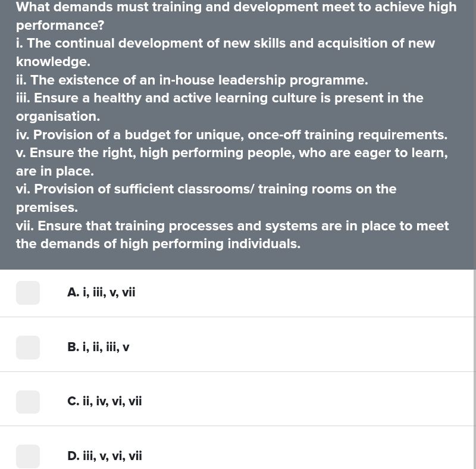Click the answer row labeled C
This screenshot has width=476, height=469.
point(238,401)
